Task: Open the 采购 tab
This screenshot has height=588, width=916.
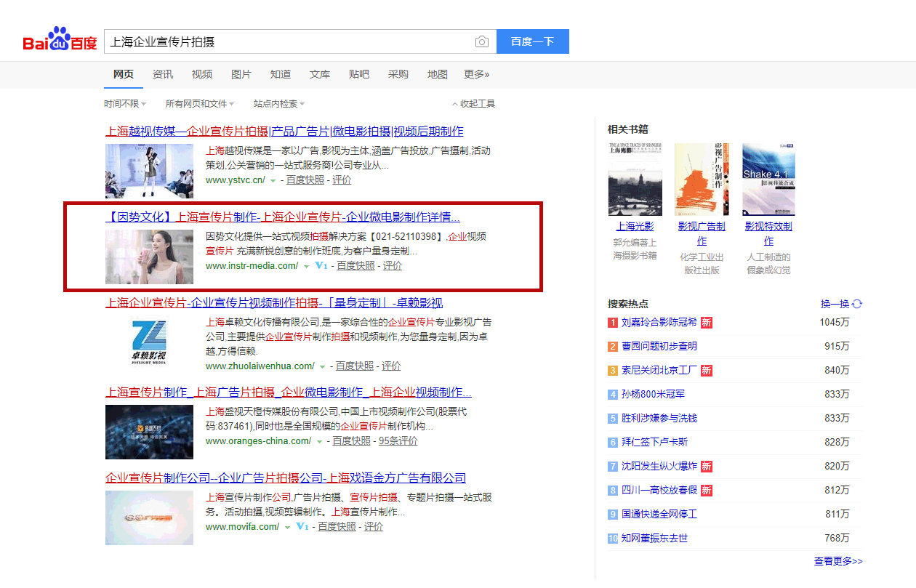Action: point(398,74)
